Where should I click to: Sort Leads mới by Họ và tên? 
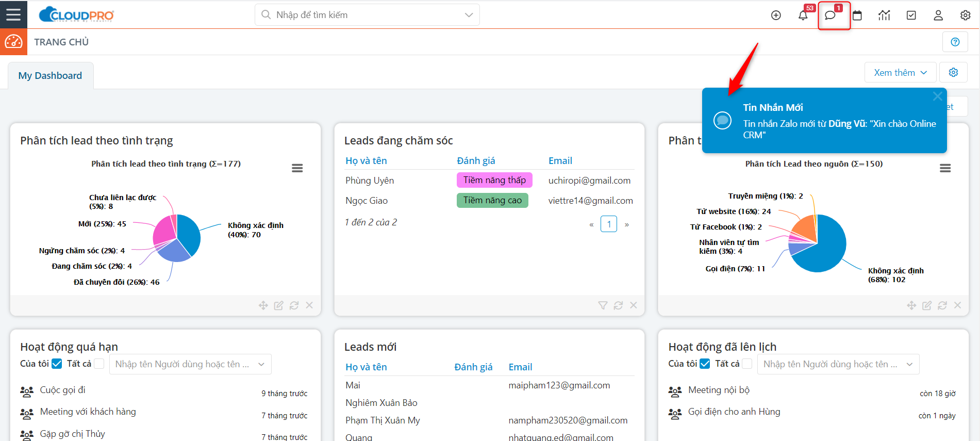point(366,367)
